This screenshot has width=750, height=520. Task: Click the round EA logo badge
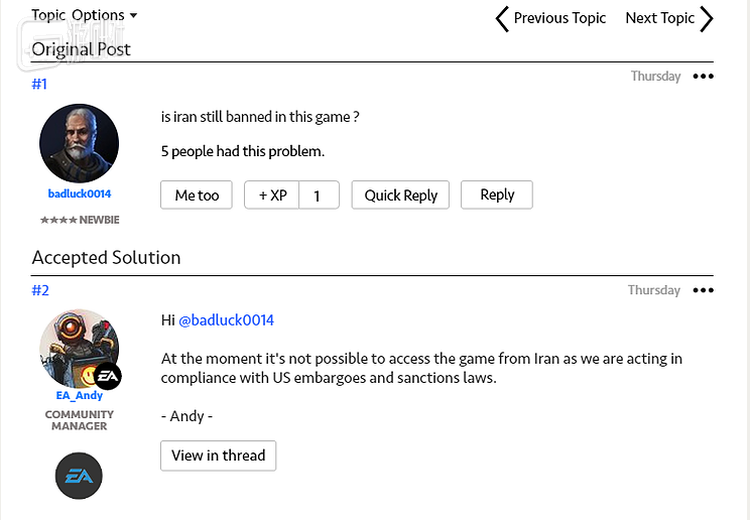click(x=79, y=475)
